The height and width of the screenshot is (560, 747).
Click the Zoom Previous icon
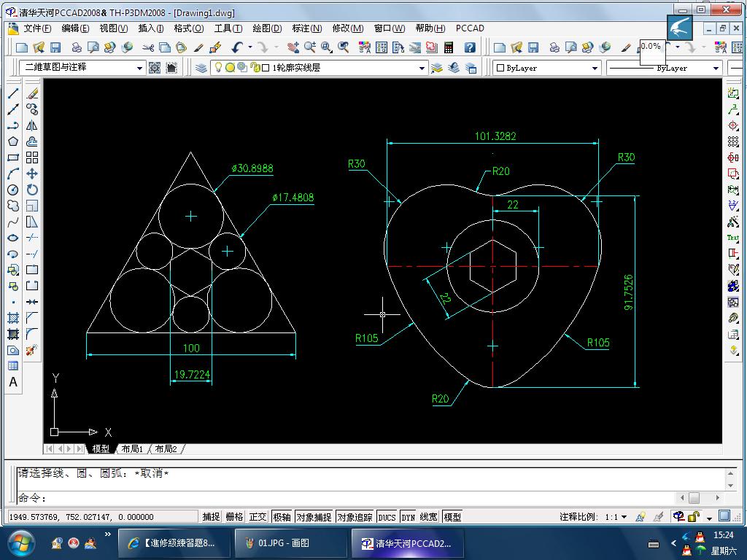343,47
